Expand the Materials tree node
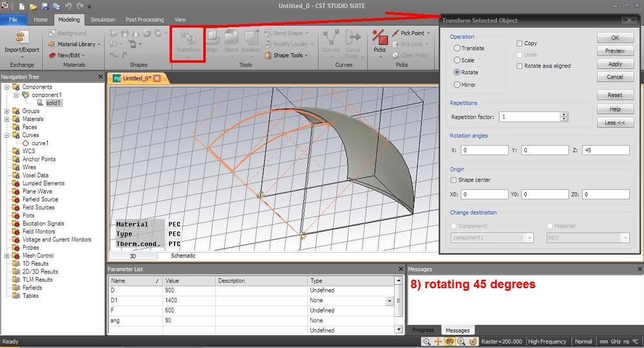This screenshot has height=348, width=644. (6, 119)
